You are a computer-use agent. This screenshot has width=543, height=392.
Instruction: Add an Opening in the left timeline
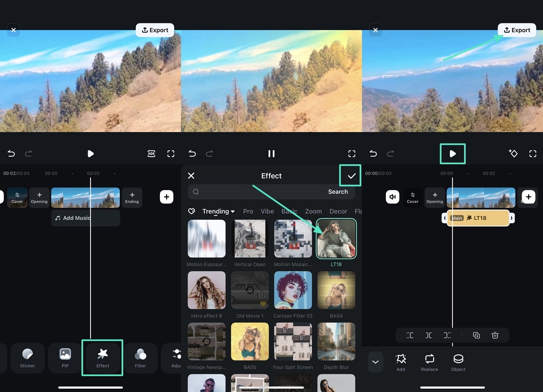pyautogui.click(x=39, y=198)
